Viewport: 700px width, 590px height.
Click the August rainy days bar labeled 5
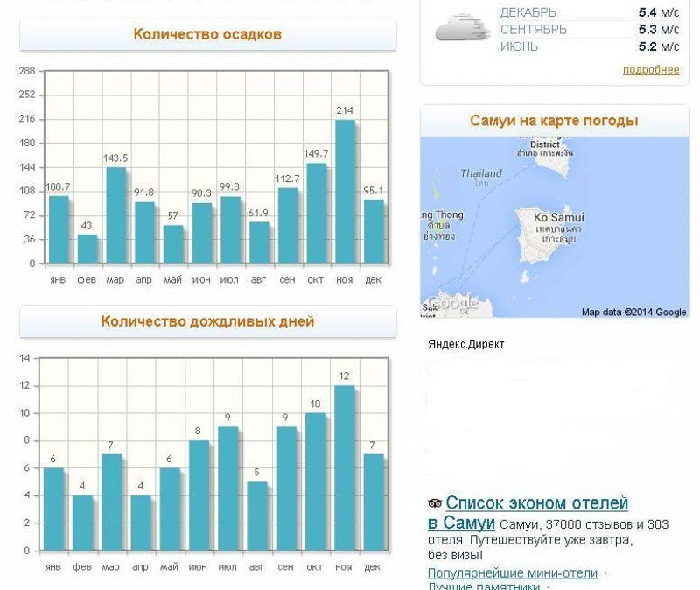(257, 516)
